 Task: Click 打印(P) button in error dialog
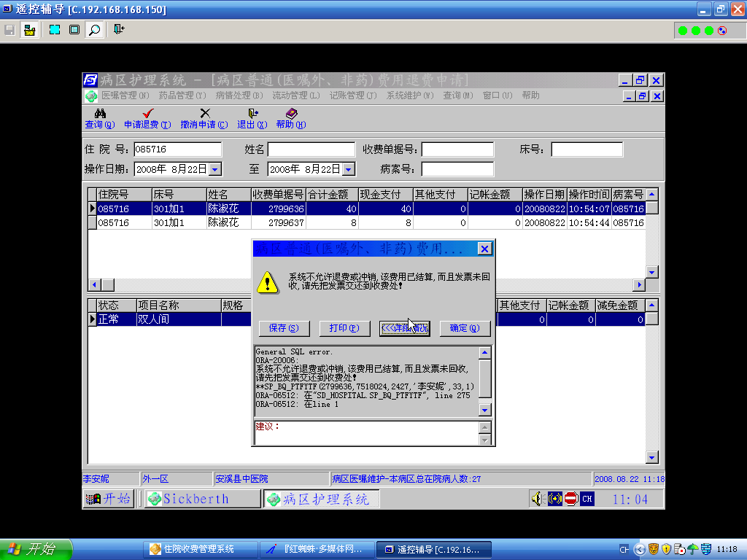click(344, 328)
